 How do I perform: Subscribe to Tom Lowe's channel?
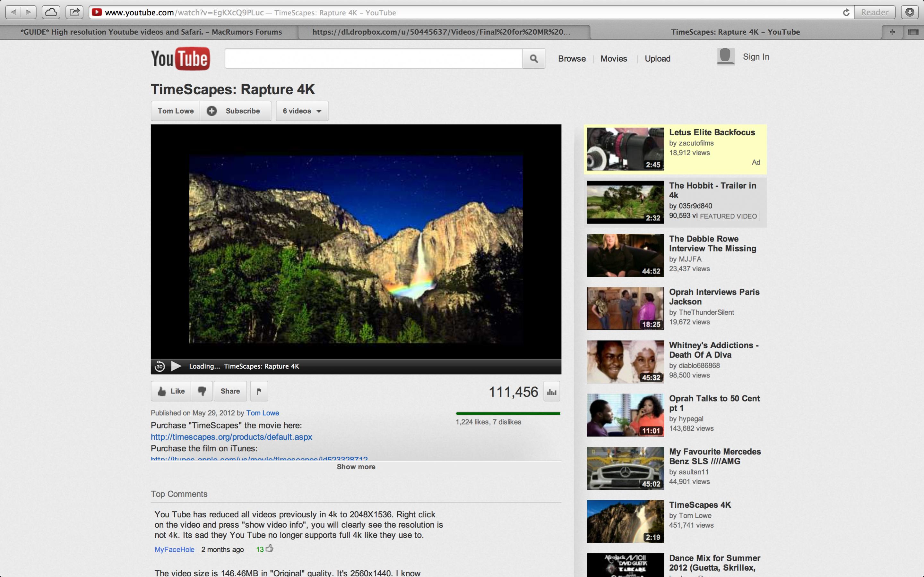235,111
